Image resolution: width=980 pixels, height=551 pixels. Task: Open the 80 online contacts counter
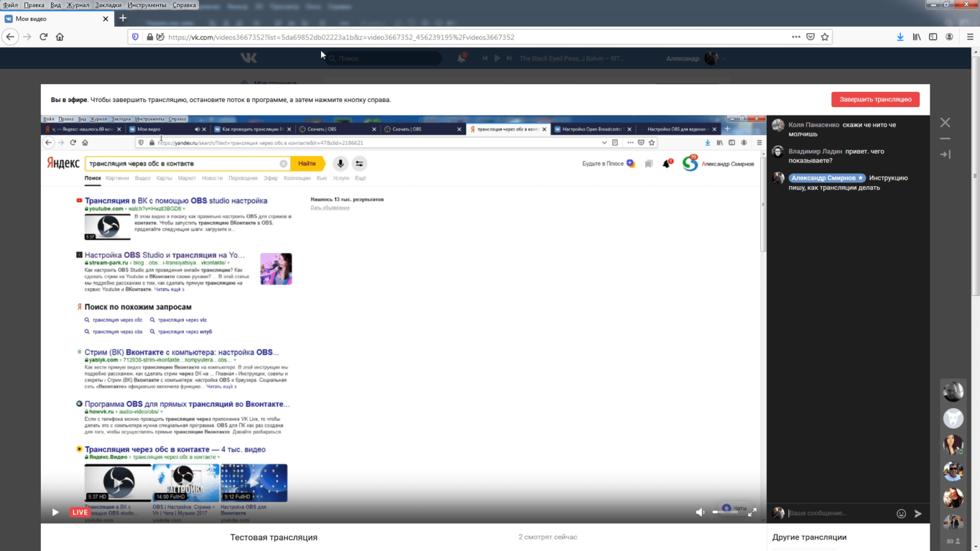[x=953, y=541]
